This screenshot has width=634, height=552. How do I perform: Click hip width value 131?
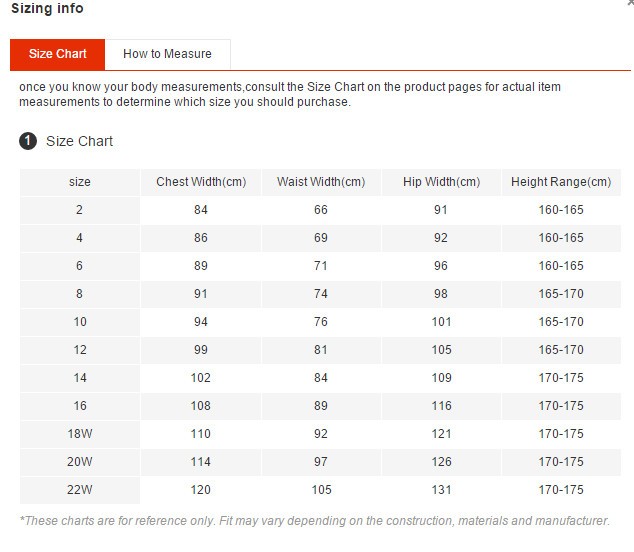click(441, 490)
